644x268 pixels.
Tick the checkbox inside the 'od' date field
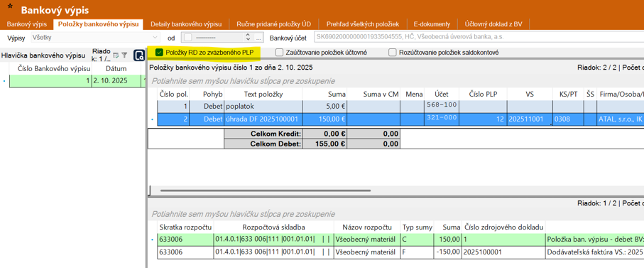(x=187, y=38)
